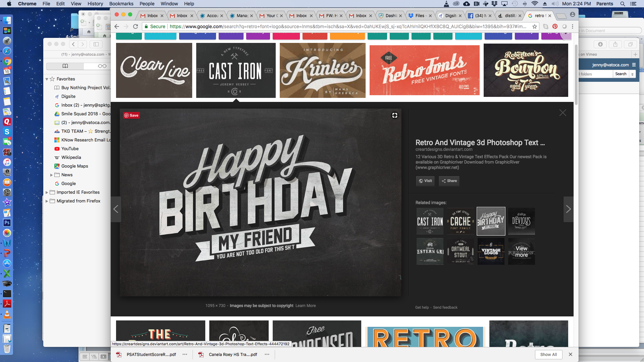The width and height of the screenshot is (644, 362).
Task: Go to the next image with right arrow
Action: coord(568,209)
